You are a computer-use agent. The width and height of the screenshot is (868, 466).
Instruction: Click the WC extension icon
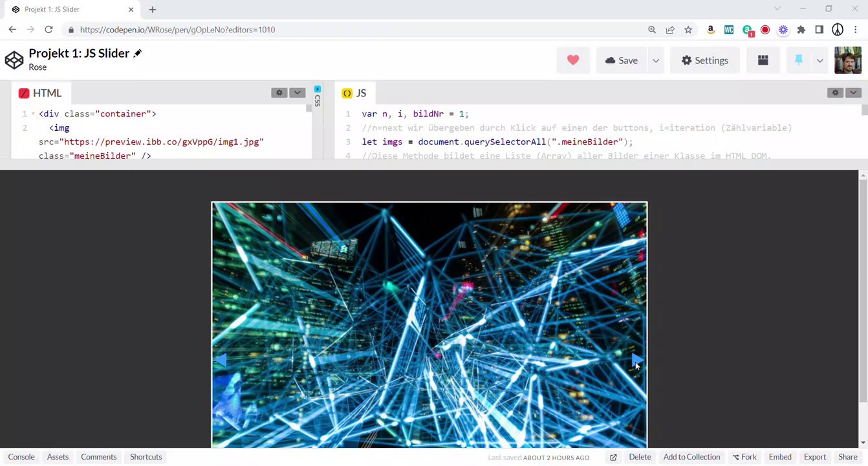(x=729, y=30)
